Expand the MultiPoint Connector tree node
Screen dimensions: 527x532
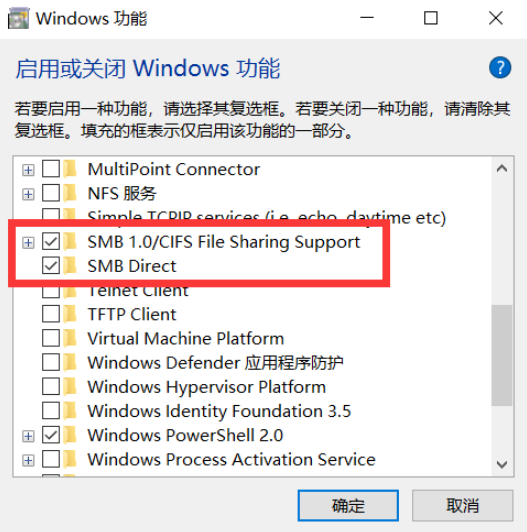point(28,170)
